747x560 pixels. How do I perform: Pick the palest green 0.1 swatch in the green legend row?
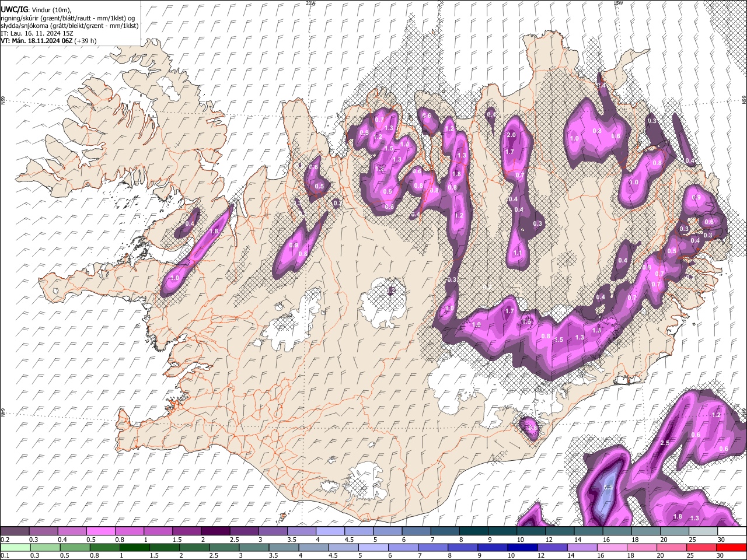pyautogui.click(x=14, y=547)
